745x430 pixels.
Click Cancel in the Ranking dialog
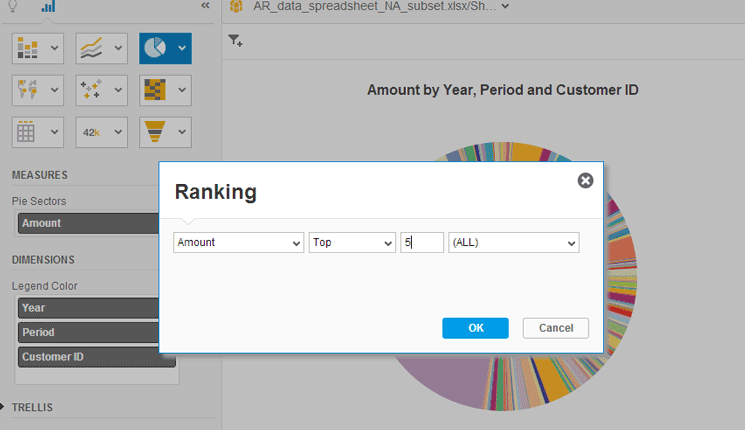tap(556, 328)
